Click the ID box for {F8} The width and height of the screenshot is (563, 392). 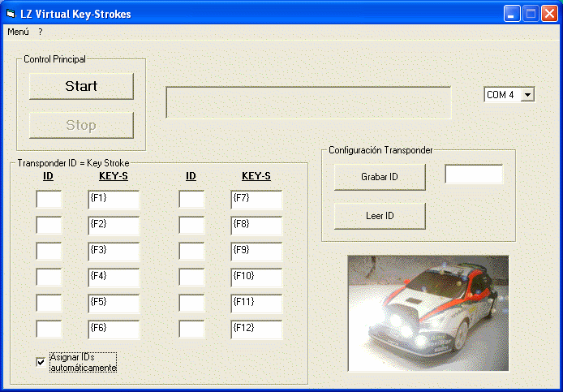(191, 226)
